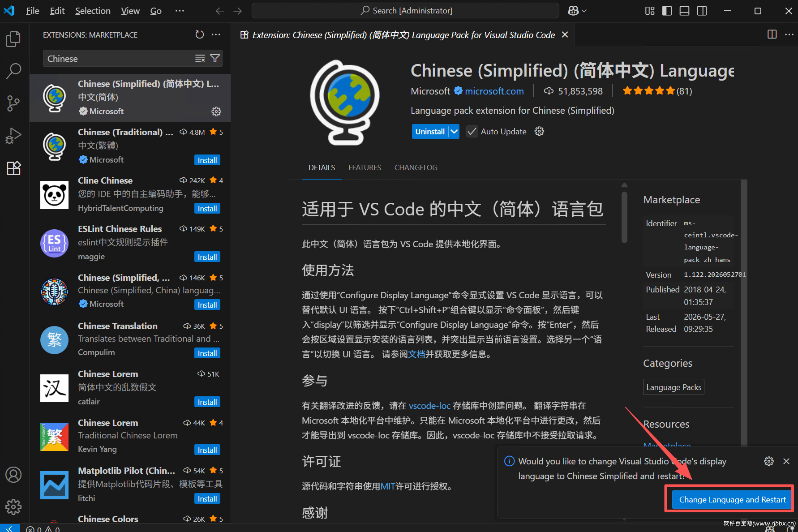798x532 pixels.
Task: Click the globe extension icon in details
Action: coord(344,103)
